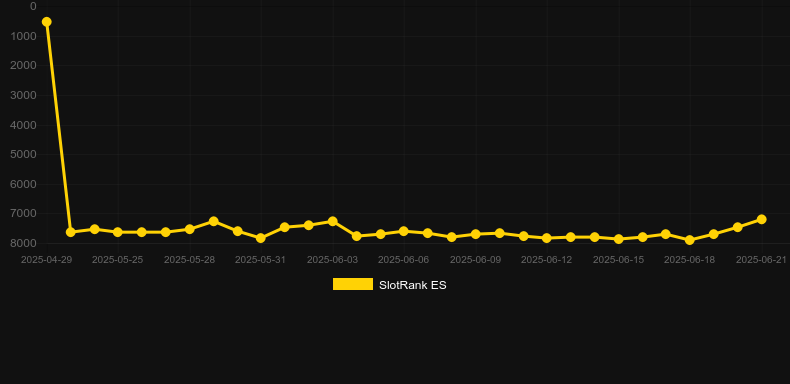Click the 8000 y-axis value
The image size is (790, 384).
pyautogui.click(x=23, y=243)
